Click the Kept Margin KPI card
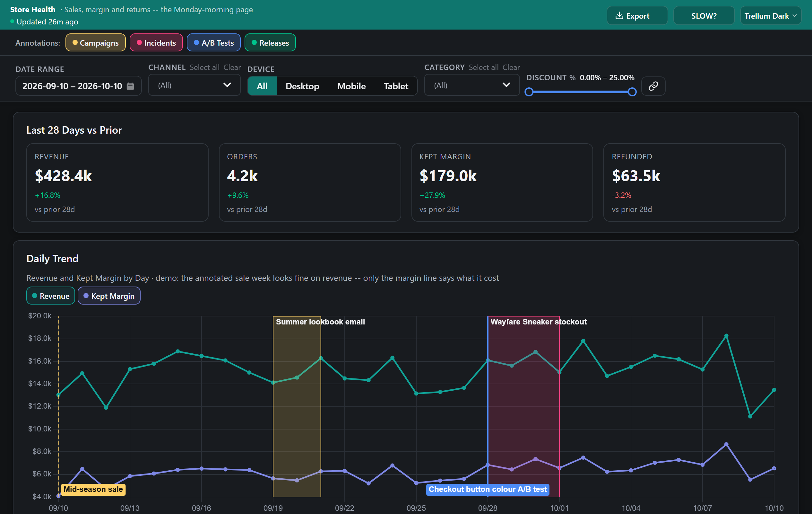Image resolution: width=812 pixels, height=514 pixels. click(x=502, y=182)
